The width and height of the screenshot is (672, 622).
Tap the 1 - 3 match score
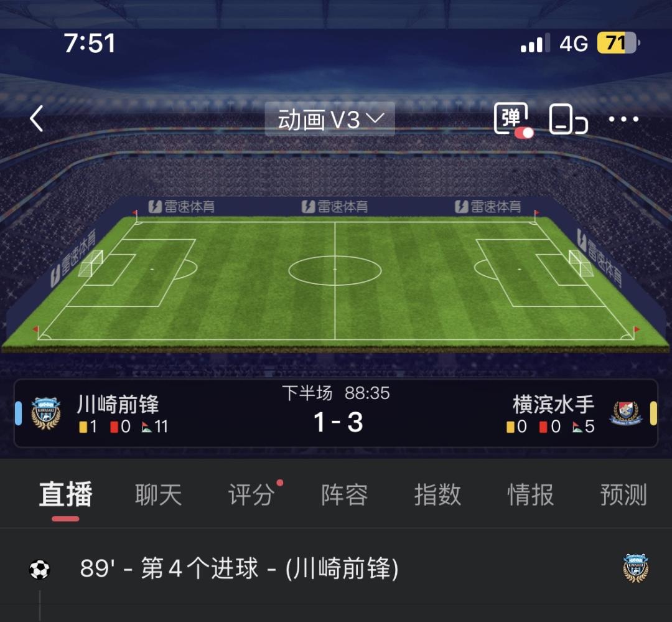coord(338,422)
